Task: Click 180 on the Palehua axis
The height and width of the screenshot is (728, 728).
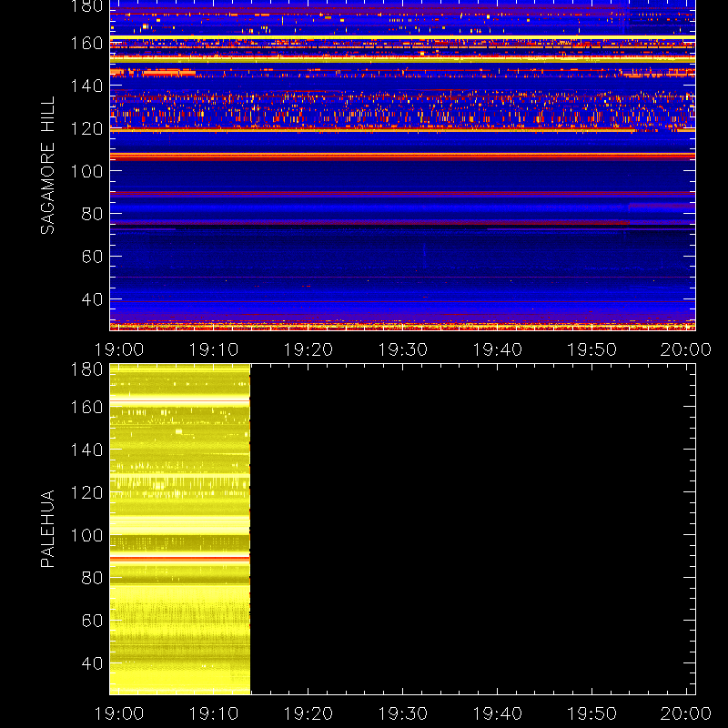Action: (86, 369)
